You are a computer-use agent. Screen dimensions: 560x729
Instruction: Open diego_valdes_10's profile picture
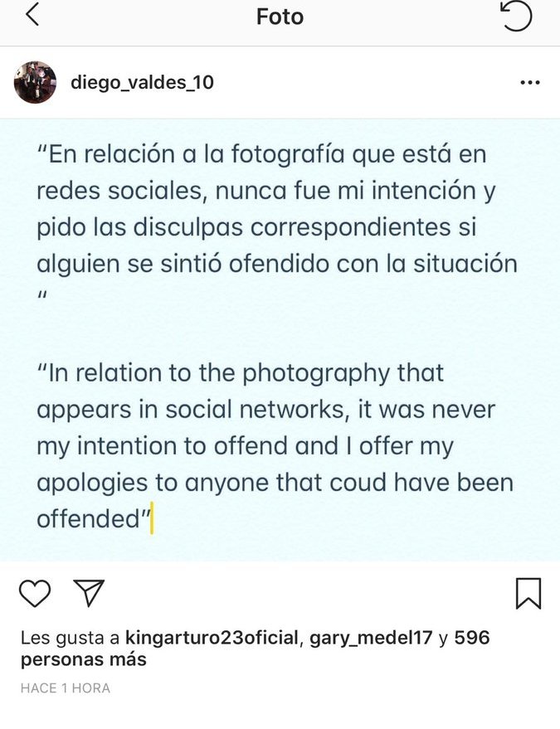pyautogui.click(x=36, y=82)
